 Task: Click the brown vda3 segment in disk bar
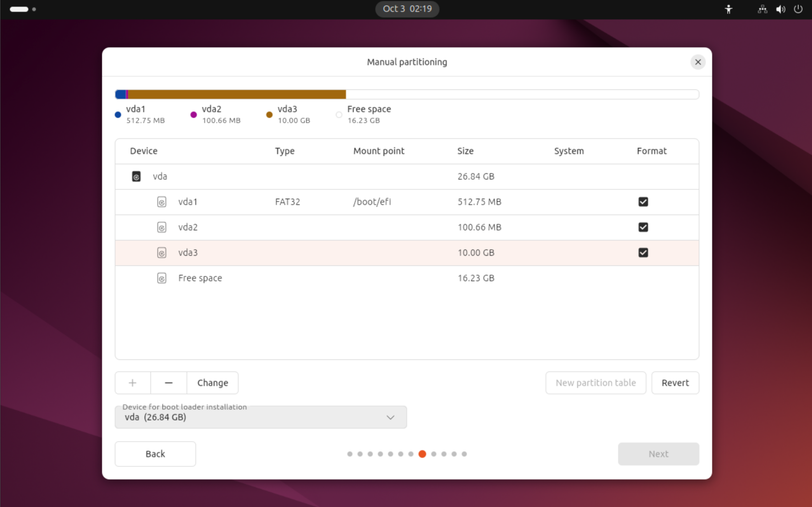236,94
